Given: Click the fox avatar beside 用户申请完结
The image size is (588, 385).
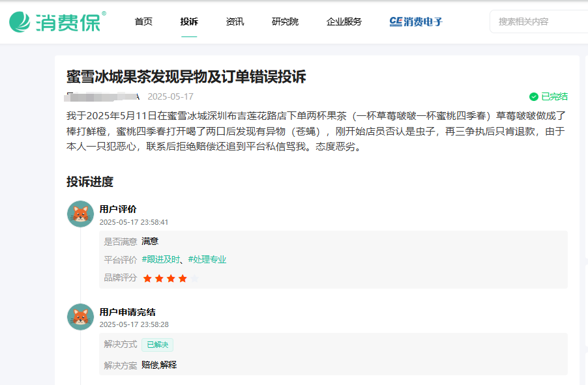Looking at the screenshot, I should pos(80,317).
